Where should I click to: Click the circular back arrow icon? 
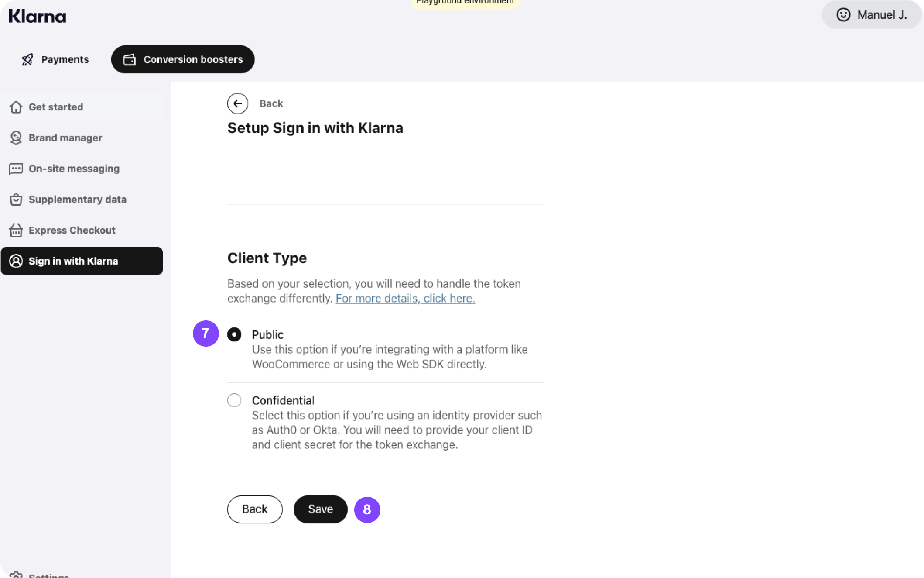pos(238,103)
